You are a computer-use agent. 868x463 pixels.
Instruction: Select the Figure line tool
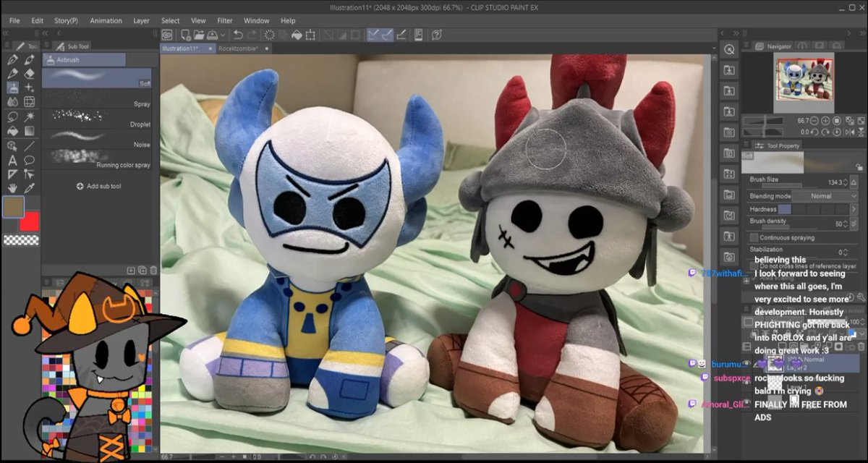click(29, 145)
